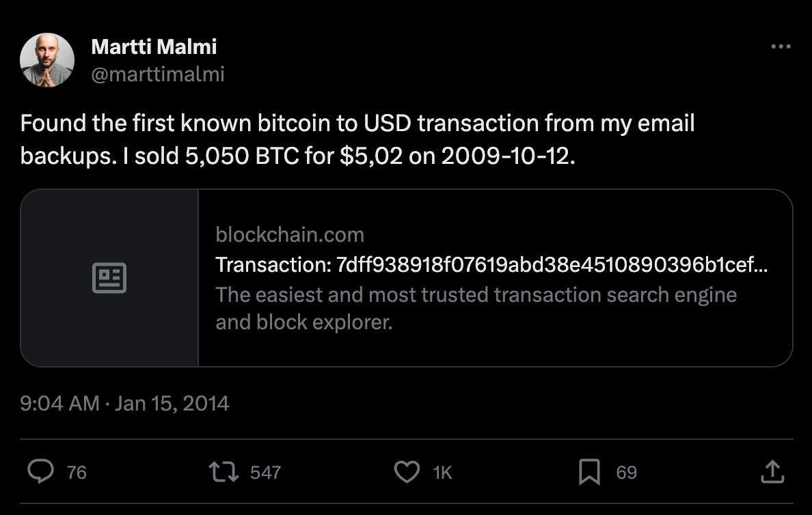Bookmark the tweet using the bookmark icon
The width and height of the screenshot is (812, 515).
(x=589, y=471)
